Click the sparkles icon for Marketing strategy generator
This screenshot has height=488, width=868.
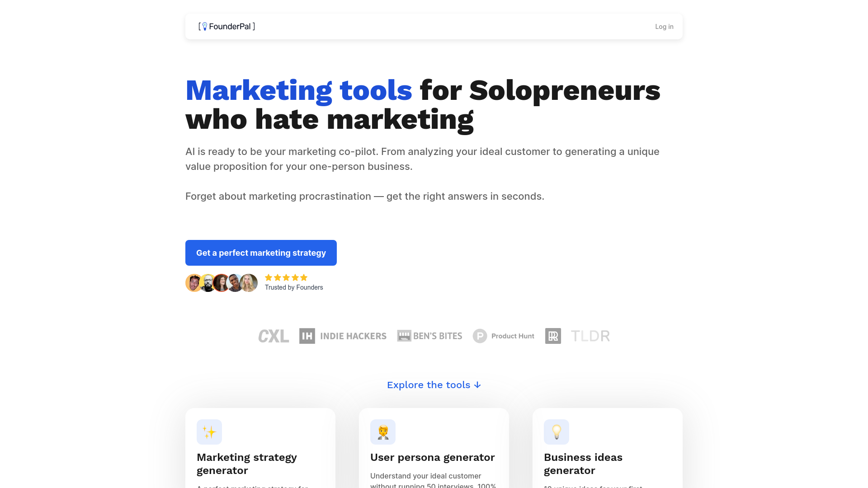click(x=209, y=432)
